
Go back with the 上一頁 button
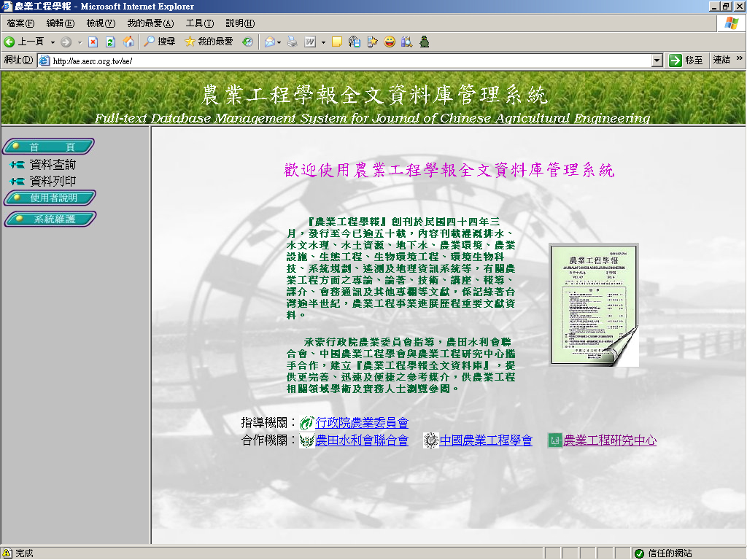pyautogui.click(x=24, y=42)
